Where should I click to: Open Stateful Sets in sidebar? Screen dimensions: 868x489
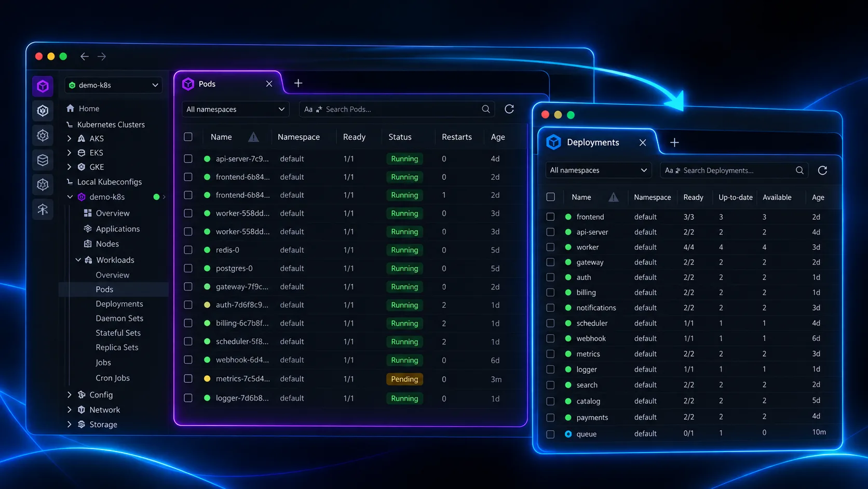[118, 333]
